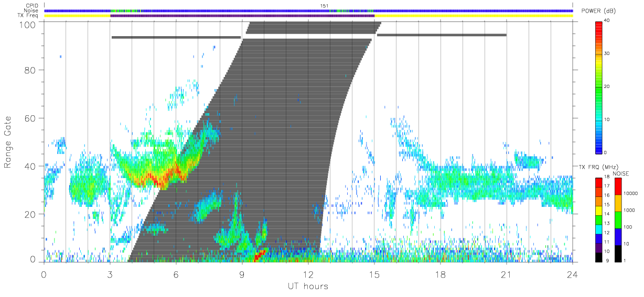
Task: Click the 'NOISE' legend title
Action: point(621,173)
